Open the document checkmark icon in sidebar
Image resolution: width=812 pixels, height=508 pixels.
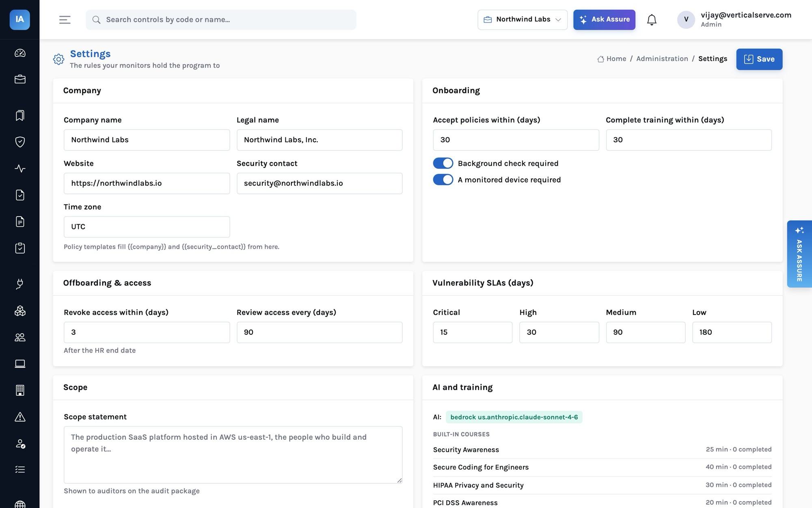point(20,195)
